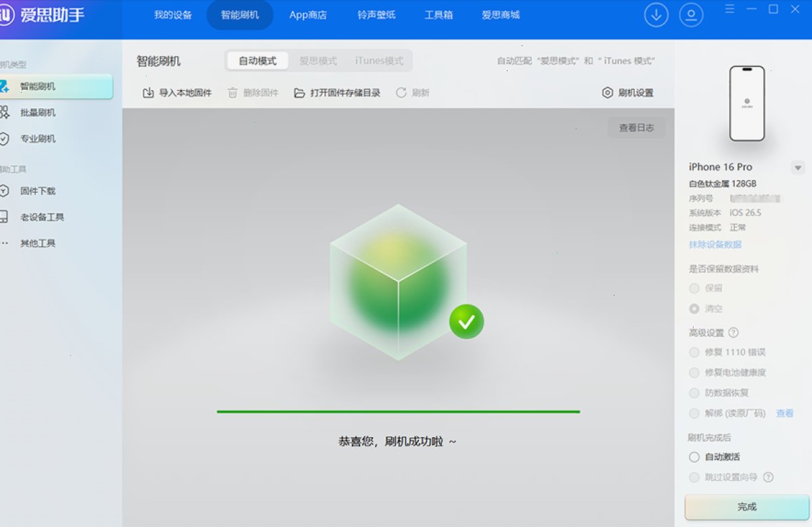Expand the iPhone 16 Pro device dropdown

click(798, 168)
